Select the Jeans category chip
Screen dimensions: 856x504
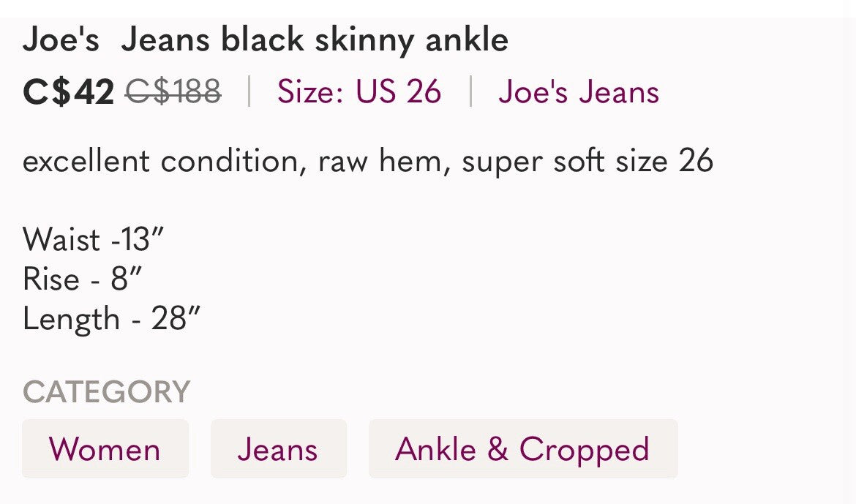tap(278, 449)
